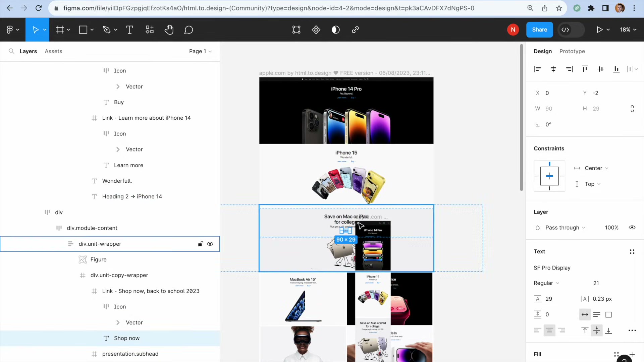
Task: Select the Design tab
Action: [542, 51]
